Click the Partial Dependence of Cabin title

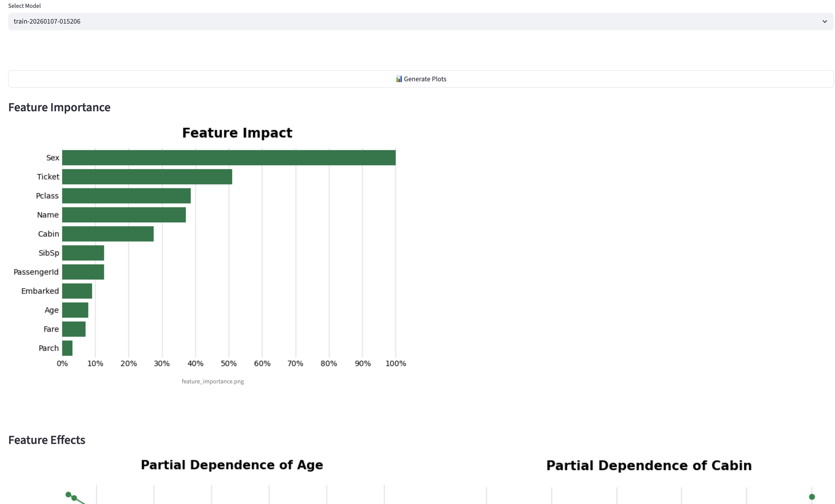click(649, 465)
